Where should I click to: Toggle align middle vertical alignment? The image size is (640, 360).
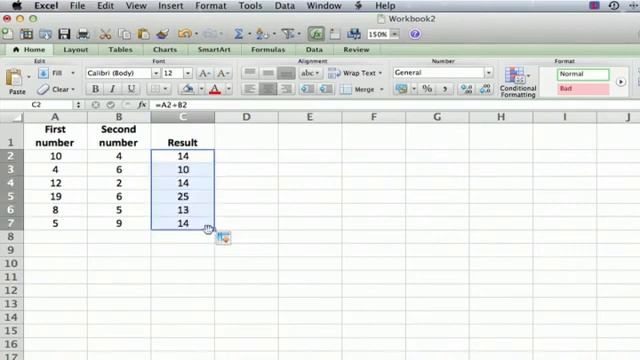[x=268, y=73]
